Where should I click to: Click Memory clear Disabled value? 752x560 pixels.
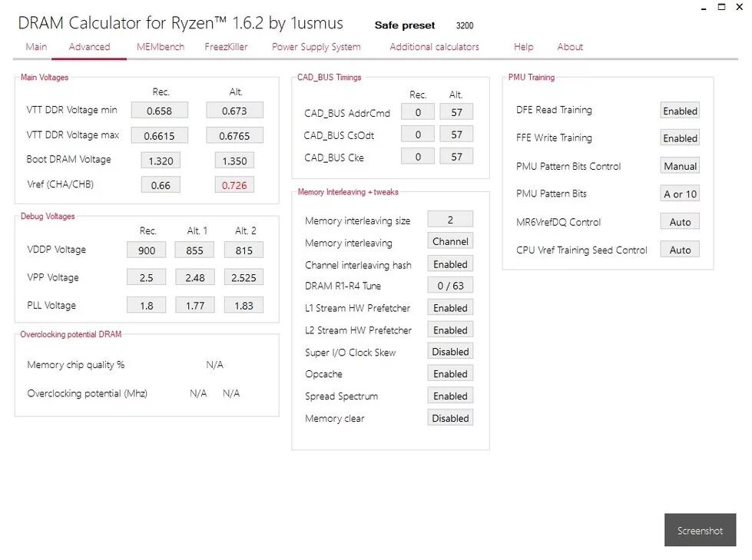click(450, 418)
